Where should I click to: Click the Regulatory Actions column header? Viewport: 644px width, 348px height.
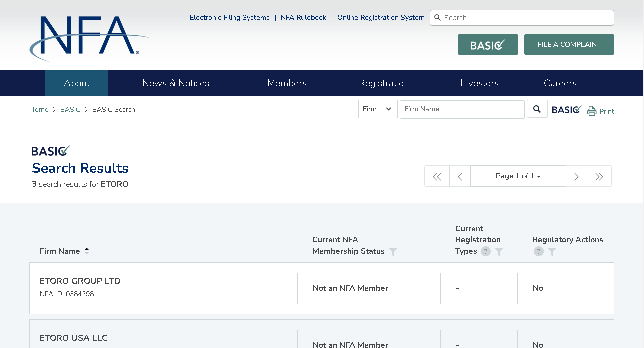(568, 240)
